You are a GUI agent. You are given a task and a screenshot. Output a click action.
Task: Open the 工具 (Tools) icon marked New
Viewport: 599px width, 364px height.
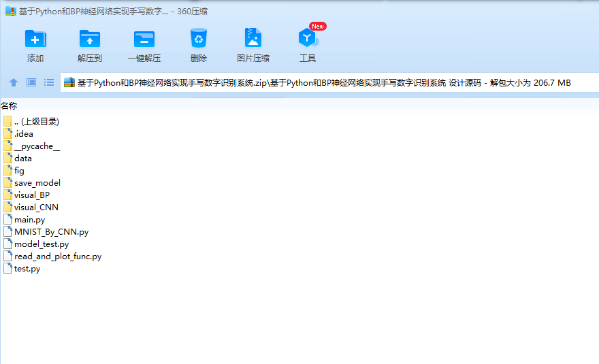(308, 37)
